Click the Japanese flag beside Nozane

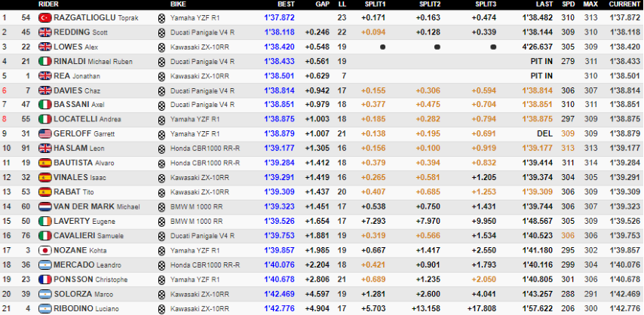point(44,250)
